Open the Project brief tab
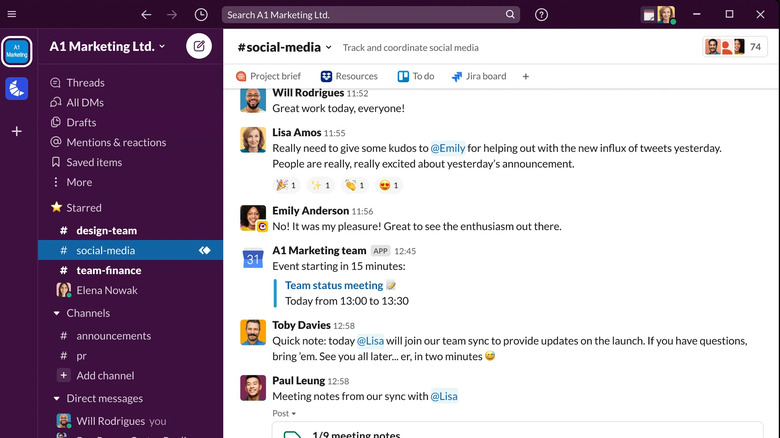This screenshot has width=780, height=438. (x=268, y=76)
